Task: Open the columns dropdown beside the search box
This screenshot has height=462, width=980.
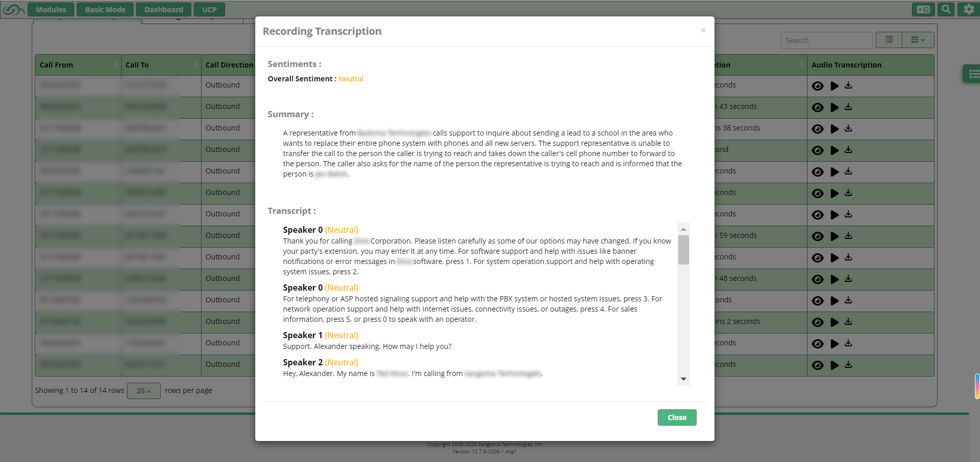Action: point(918,40)
